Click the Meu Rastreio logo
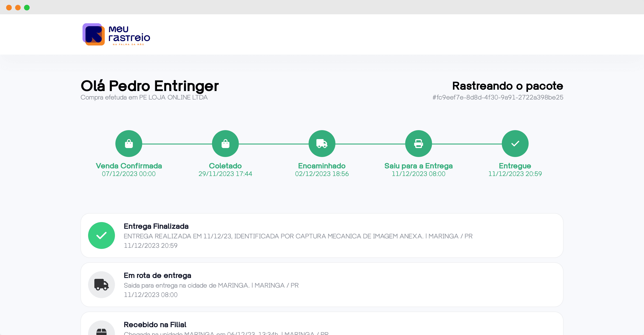Image resolution: width=644 pixels, height=335 pixels. 116,34
